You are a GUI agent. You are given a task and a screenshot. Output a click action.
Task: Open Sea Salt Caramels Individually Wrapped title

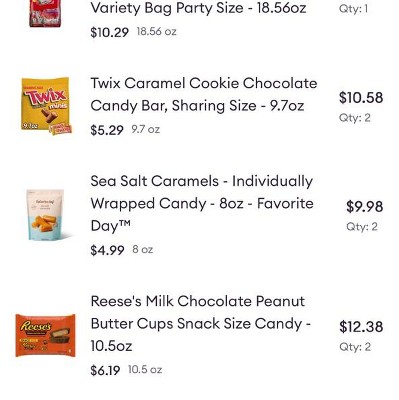click(x=202, y=203)
